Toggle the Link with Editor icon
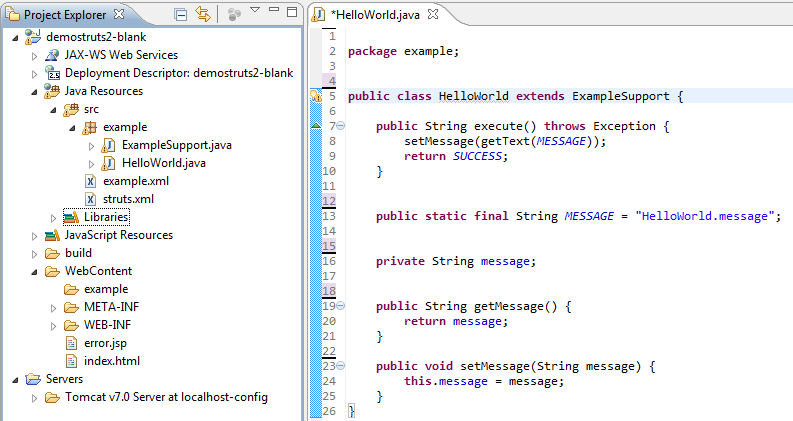Viewport: 793px width, 421px height. coord(203,14)
